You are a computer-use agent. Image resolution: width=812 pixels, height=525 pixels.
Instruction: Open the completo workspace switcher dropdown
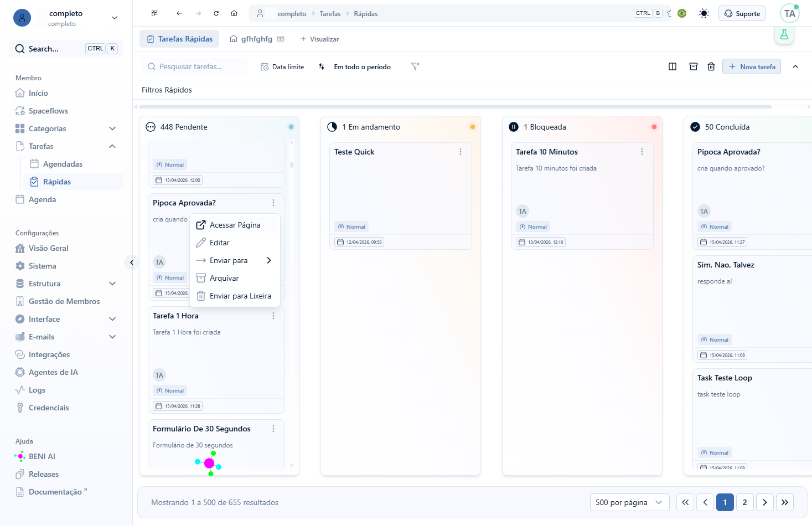coord(66,18)
